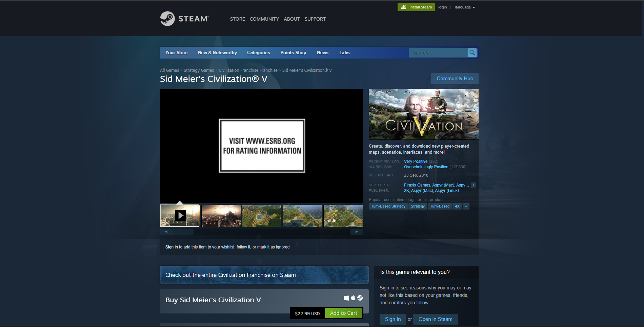The width and height of the screenshot is (644, 327).
Task: Open the New & Noteworthy menu
Action: click(x=217, y=53)
